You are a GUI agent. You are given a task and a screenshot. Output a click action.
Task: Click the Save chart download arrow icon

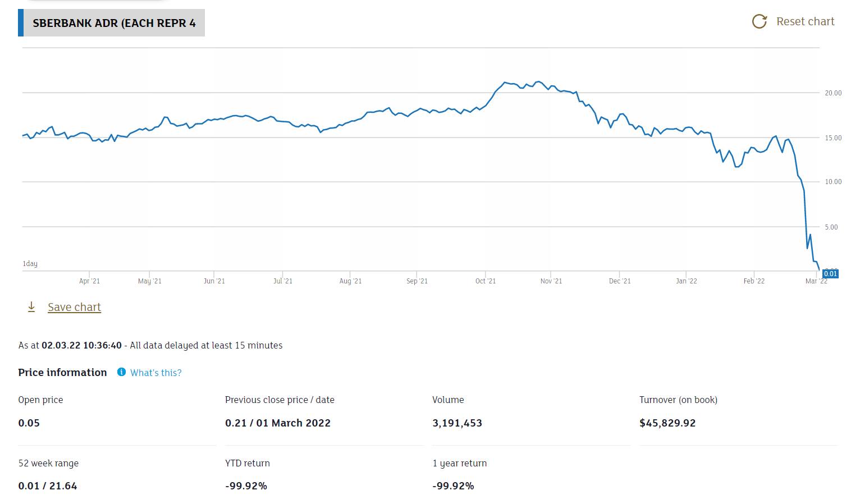(31, 306)
